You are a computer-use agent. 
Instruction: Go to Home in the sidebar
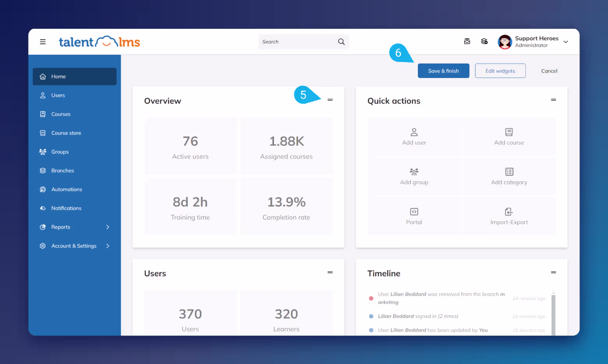point(74,76)
